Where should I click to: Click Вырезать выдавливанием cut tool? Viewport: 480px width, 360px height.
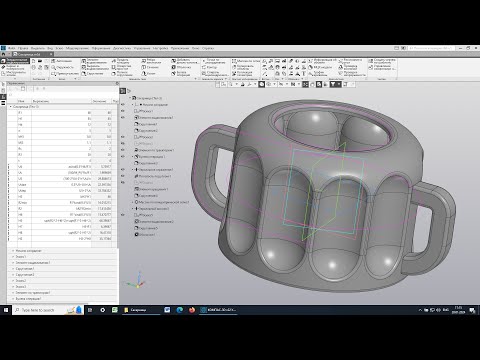click(x=95, y=67)
